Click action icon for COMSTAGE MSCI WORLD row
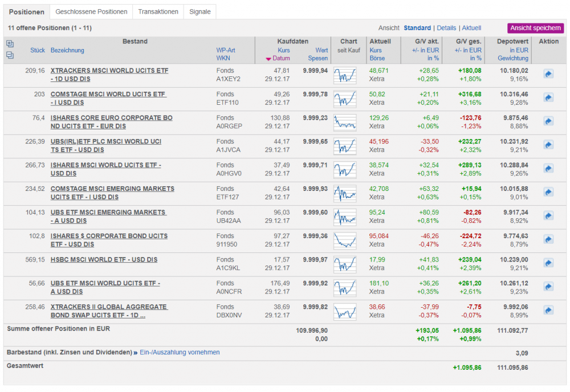Viewport: 570px width, 392px height. (x=548, y=97)
